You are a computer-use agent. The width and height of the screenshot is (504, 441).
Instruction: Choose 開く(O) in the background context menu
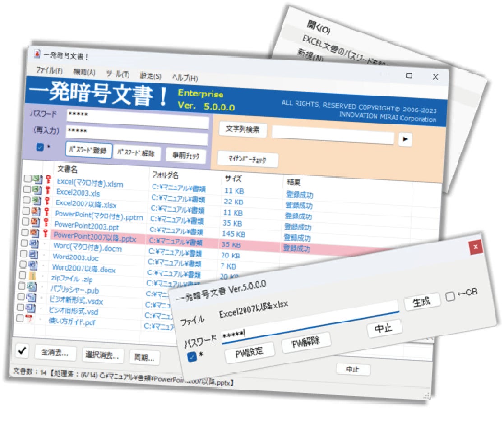pos(319,28)
